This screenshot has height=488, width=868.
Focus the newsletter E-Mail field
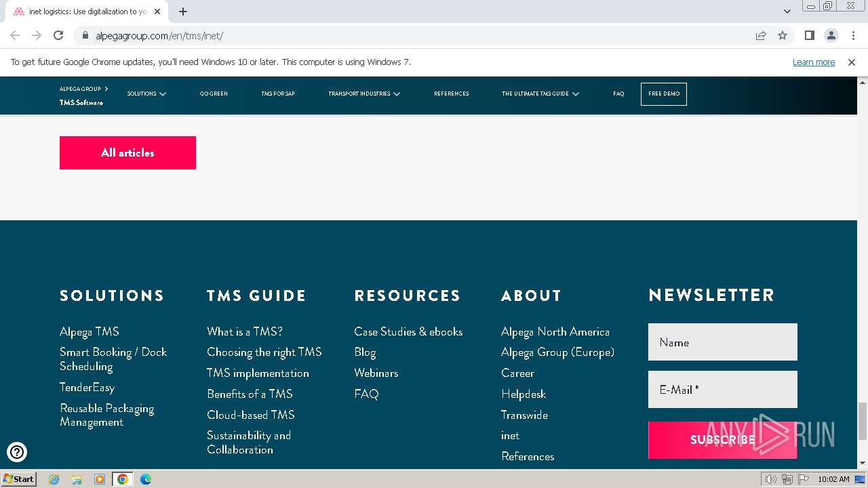pos(723,389)
